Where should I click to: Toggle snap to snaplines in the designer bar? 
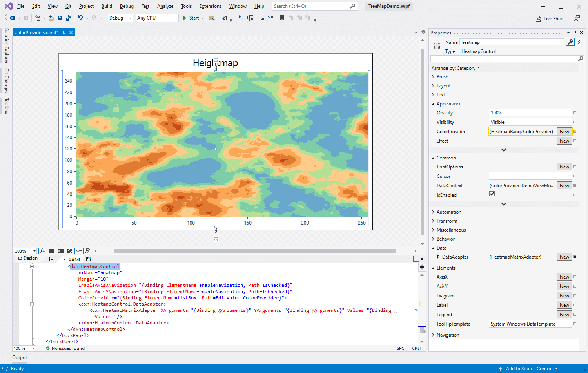79,251
